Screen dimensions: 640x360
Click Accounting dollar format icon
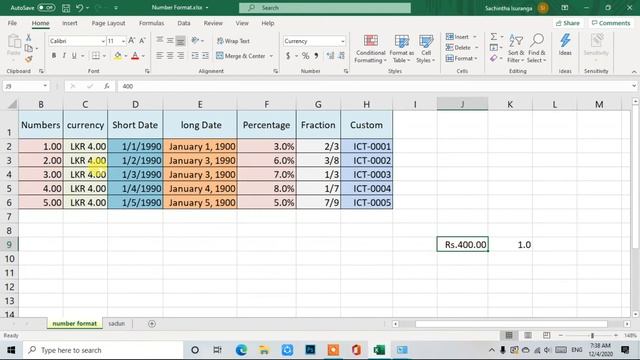(x=288, y=56)
